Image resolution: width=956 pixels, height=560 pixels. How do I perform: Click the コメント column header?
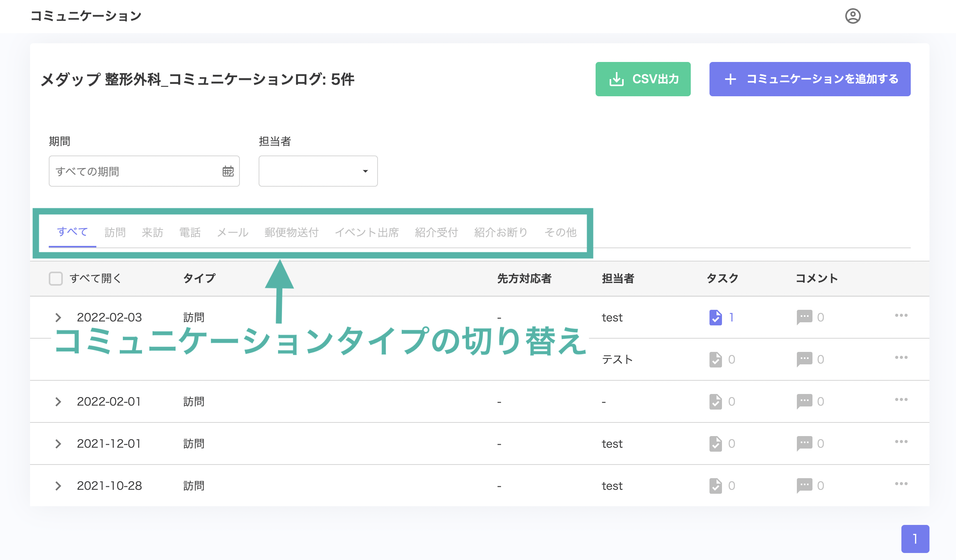[x=817, y=278]
